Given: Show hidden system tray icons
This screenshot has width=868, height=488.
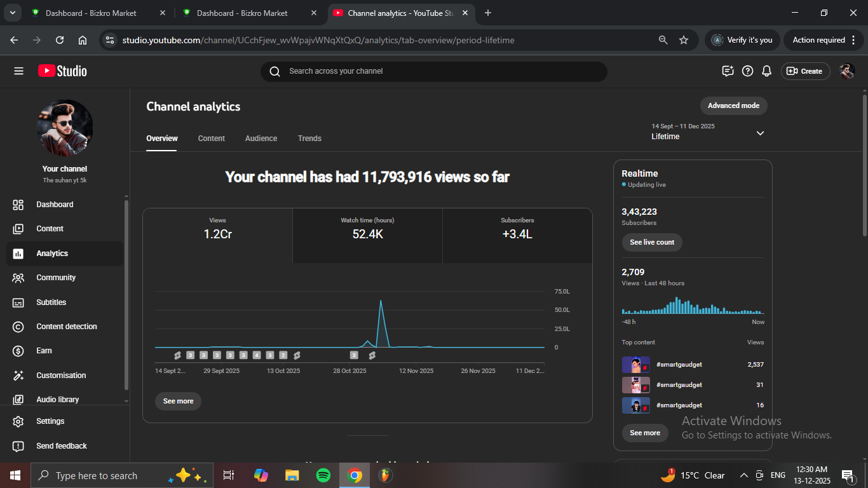Looking at the screenshot, I should 743,475.
